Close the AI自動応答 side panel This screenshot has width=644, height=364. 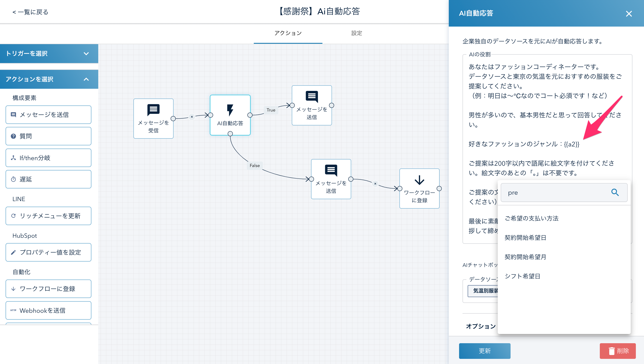pyautogui.click(x=629, y=14)
